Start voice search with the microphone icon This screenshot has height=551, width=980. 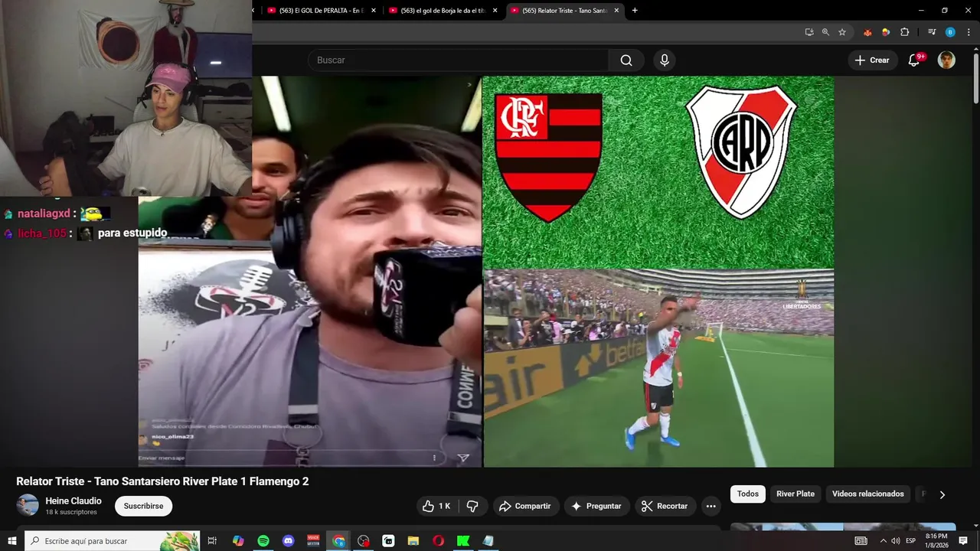(664, 60)
